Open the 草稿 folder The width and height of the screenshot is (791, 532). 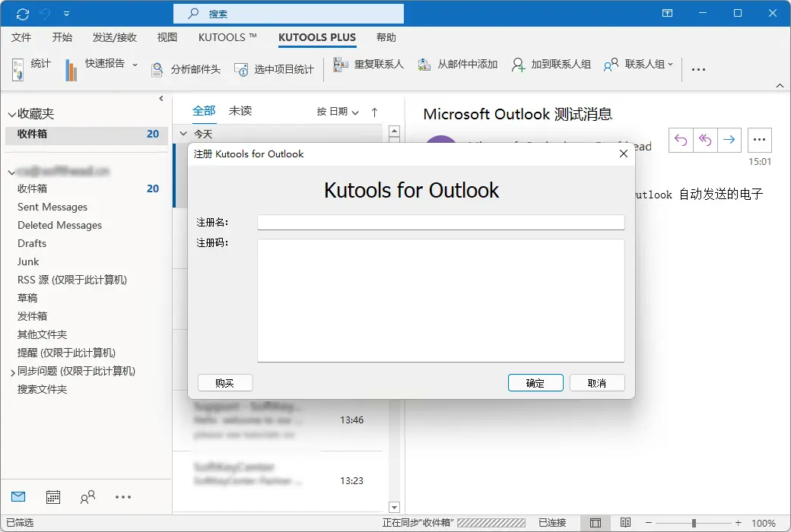point(27,298)
